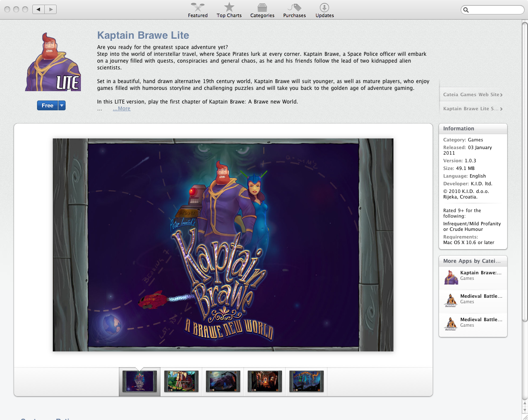Open second Medieval Battle title link
The height and width of the screenshot is (420, 528).
click(481, 319)
